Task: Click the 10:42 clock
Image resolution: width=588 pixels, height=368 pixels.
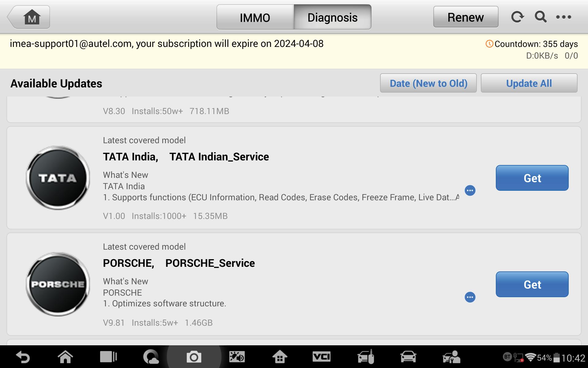Action: (x=573, y=358)
